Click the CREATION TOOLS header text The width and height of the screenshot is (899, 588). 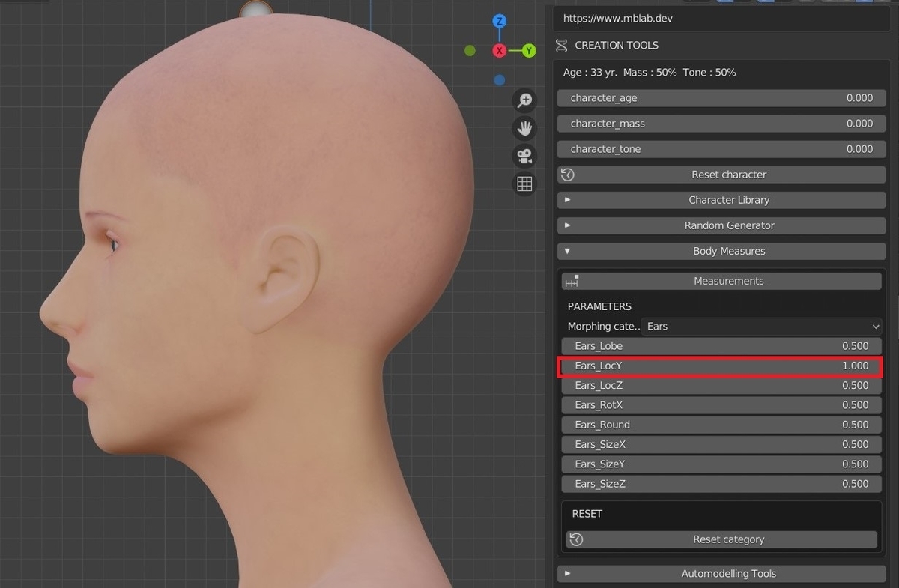(617, 46)
